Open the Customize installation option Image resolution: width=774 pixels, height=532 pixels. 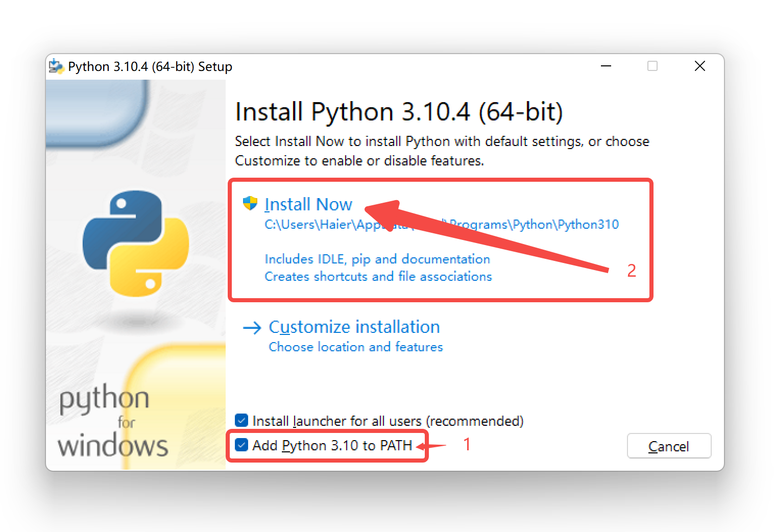(354, 327)
